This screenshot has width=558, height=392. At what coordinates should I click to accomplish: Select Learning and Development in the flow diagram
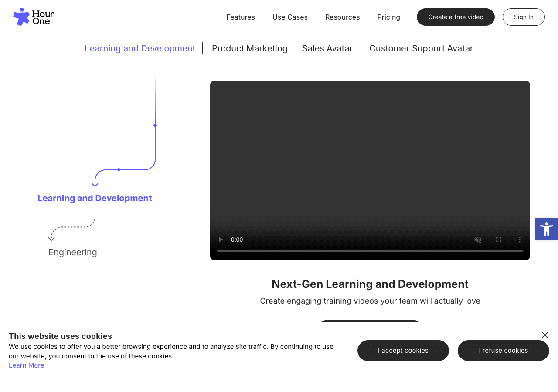point(95,198)
